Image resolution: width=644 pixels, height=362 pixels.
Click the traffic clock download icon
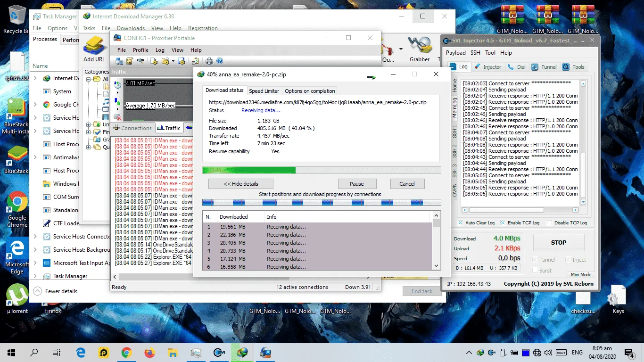[x=118, y=85]
